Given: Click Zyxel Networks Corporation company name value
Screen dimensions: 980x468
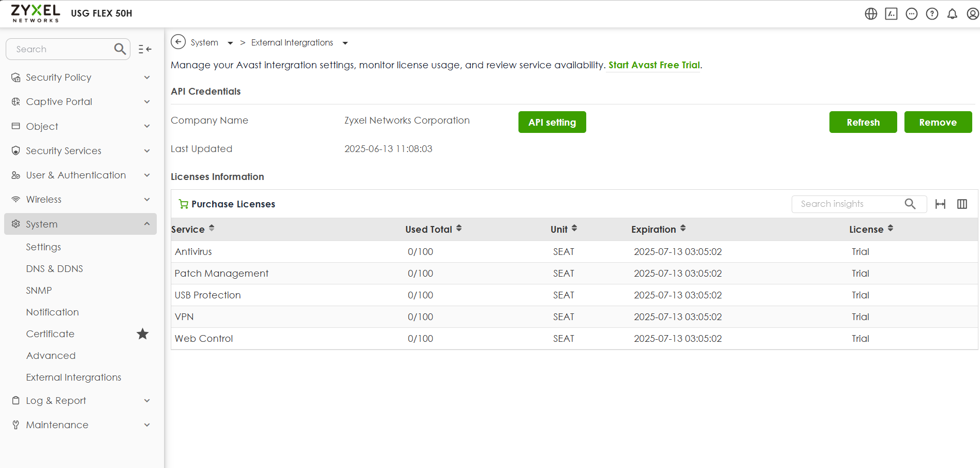Looking at the screenshot, I should click(407, 120).
